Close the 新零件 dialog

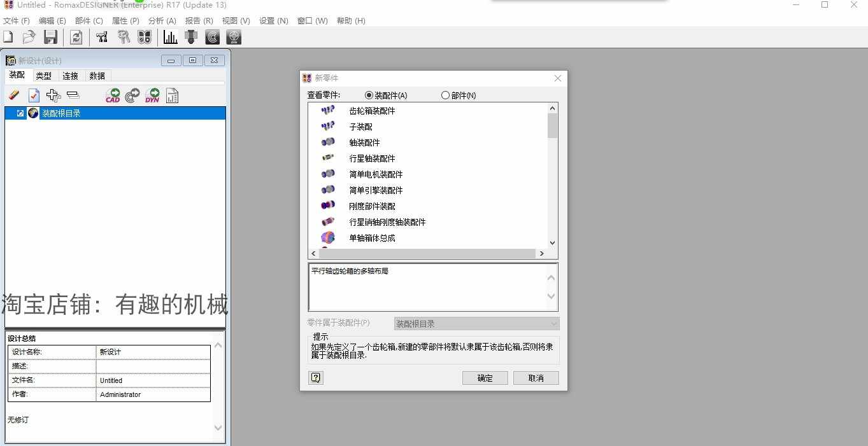click(558, 78)
